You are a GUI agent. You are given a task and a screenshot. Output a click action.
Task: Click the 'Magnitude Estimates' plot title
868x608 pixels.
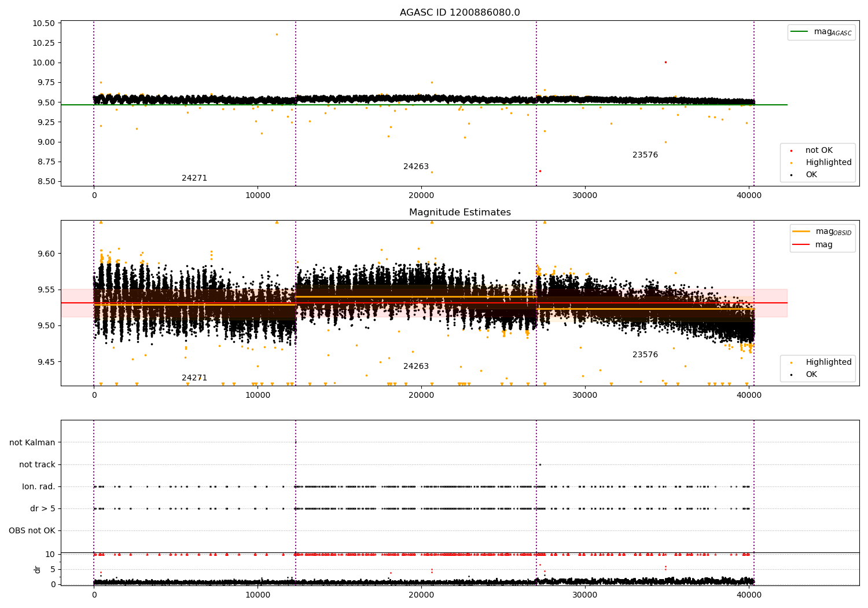click(459, 213)
